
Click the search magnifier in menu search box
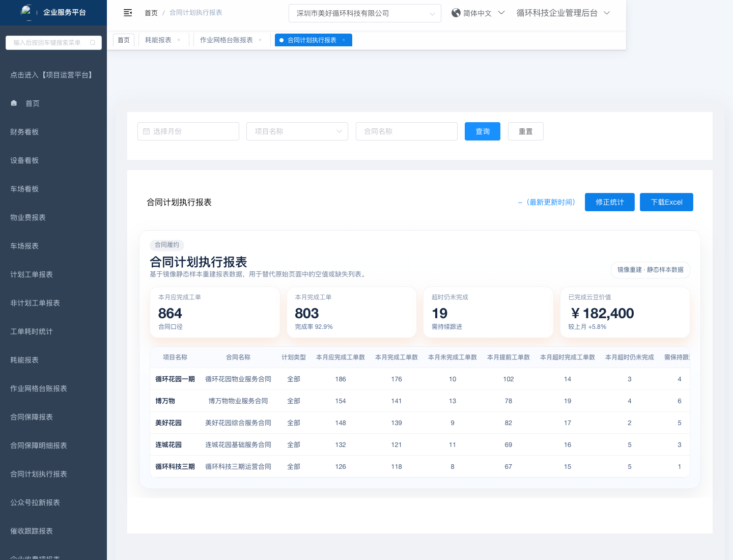click(93, 43)
